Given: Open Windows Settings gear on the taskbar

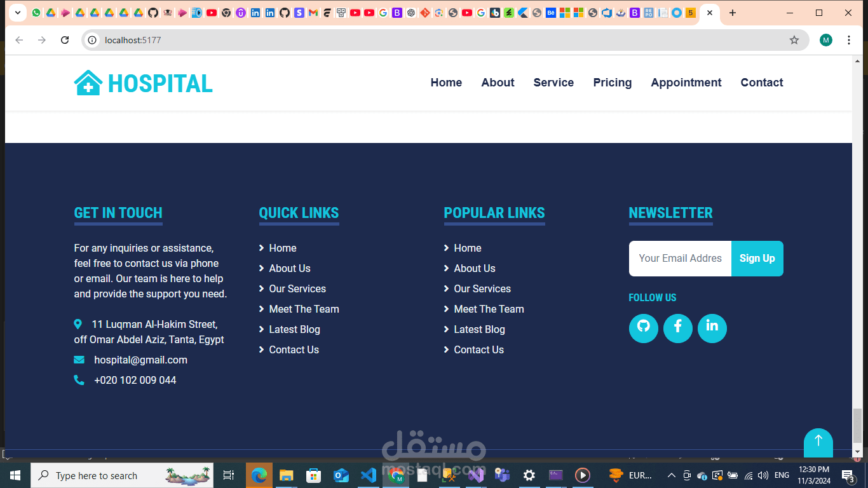Looking at the screenshot, I should (x=529, y=475).
